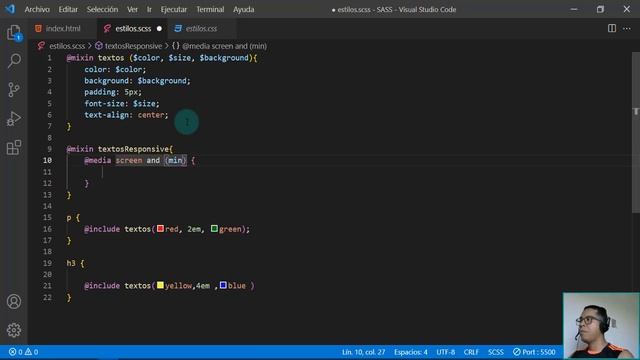Click 'color: $color;' on line 2
Screen dimensions: 640x360
click(x=115, y=69)
